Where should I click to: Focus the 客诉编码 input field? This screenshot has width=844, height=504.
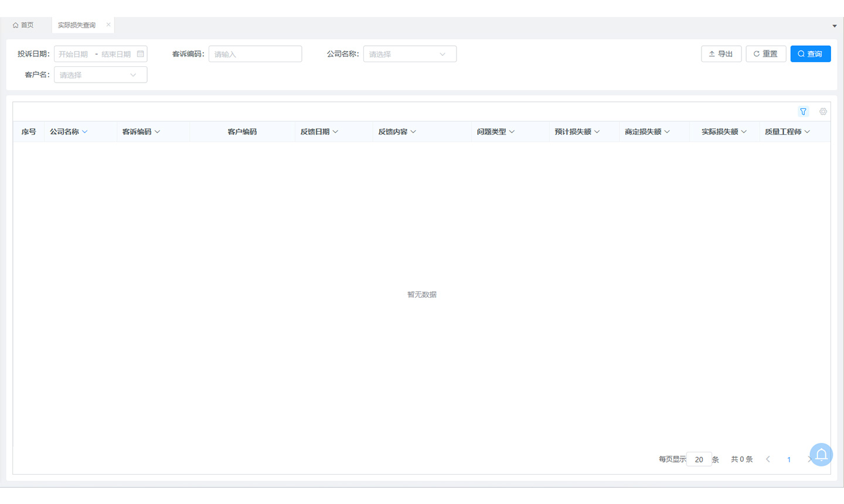click(x=255, y=54)
